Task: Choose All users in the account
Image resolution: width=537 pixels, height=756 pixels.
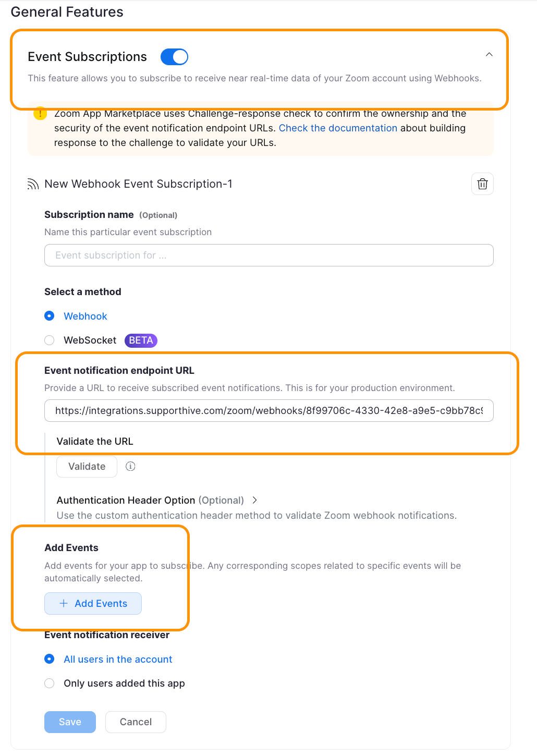Action: pyautogui.click(x=50, y=659)
